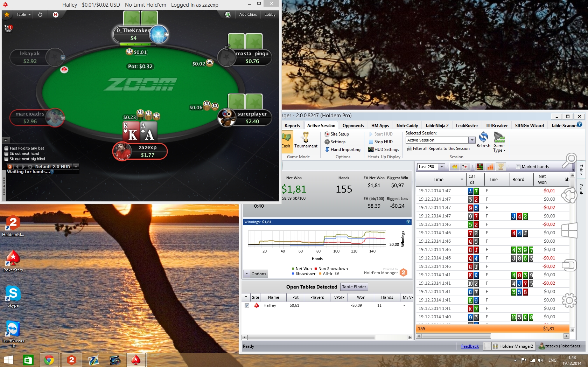The width and height of the screenshot is (588, 367).
Task: Toggle Marked hands checkbox
Action: point(518,167)
